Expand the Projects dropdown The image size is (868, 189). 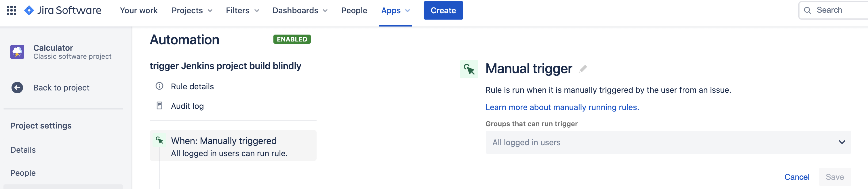pos(192,10)
